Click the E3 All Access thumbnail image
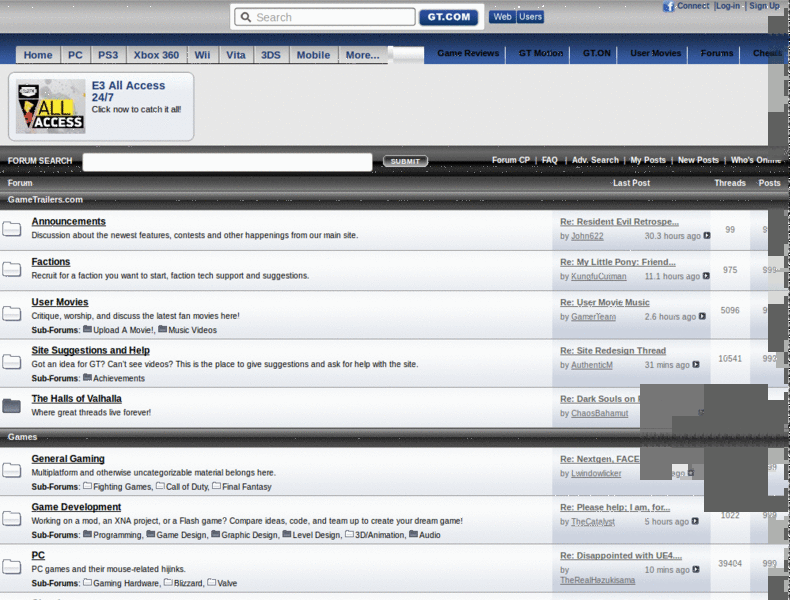This screenshot has width=800, height=600. (50, 106)
